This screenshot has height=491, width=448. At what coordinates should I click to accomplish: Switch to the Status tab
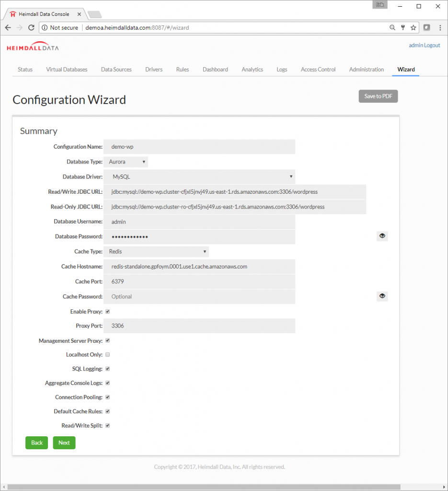click(25, 70)
